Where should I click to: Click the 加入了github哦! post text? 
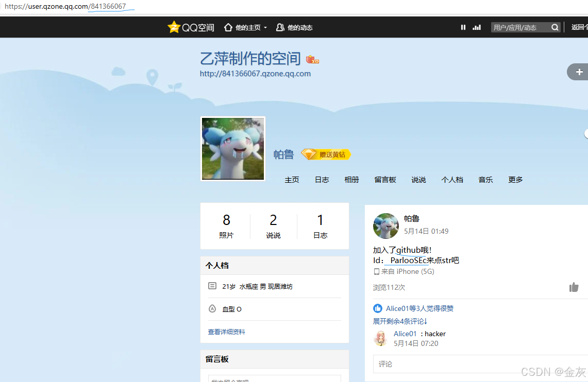coord(402,250)
